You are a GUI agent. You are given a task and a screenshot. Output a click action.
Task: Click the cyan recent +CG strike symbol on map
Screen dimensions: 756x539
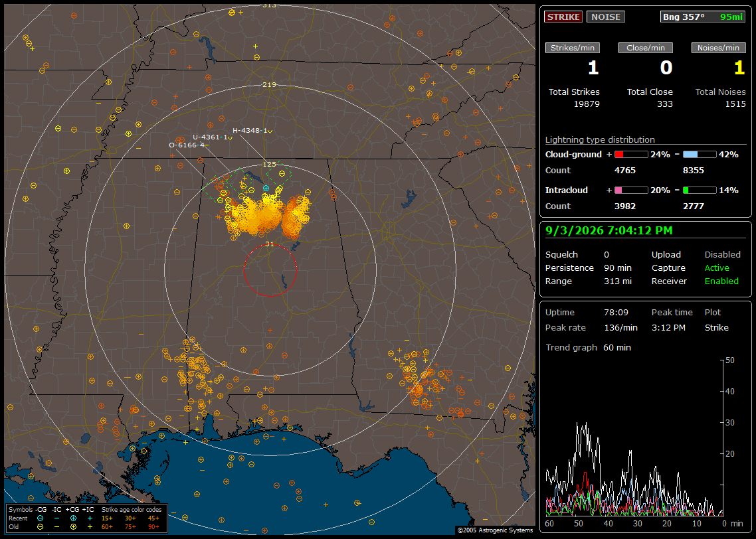[266, 189]
